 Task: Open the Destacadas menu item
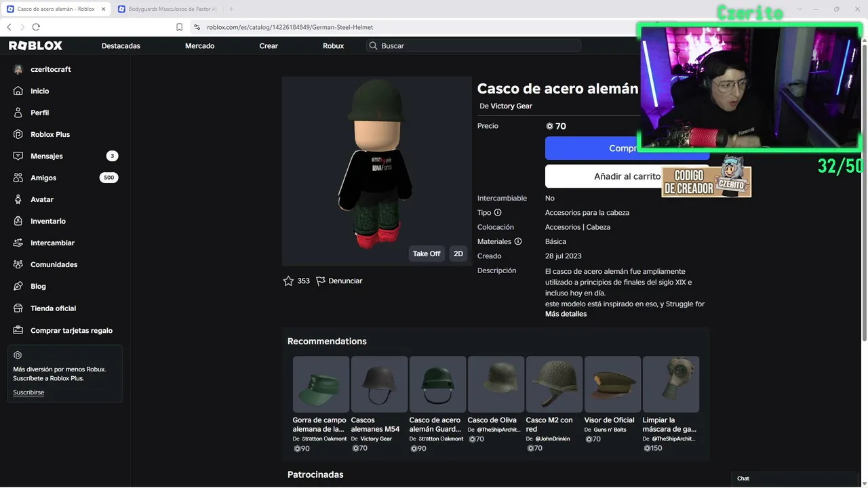tap(121, 45)
